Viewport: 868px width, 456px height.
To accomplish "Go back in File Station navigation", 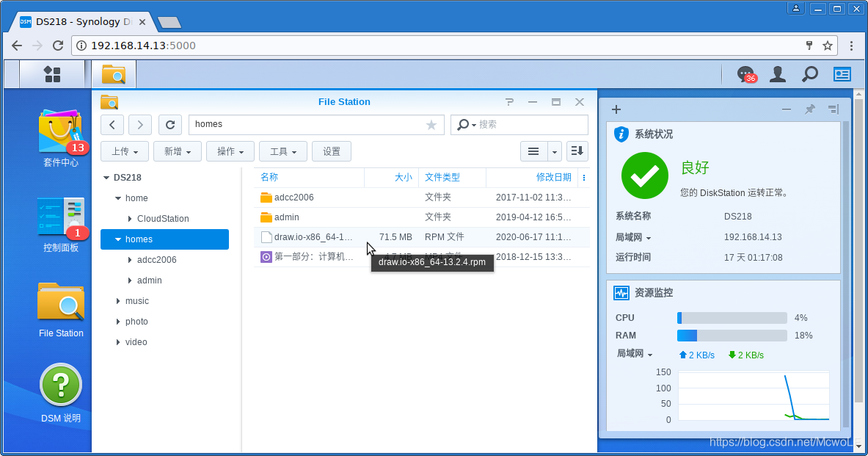I will click(x=112, y=125).
